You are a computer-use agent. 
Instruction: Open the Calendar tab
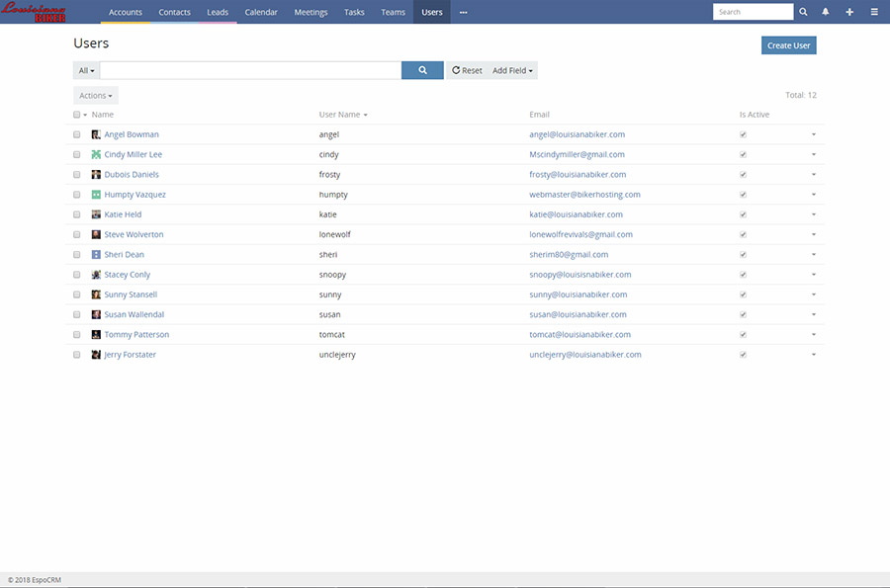261,12
